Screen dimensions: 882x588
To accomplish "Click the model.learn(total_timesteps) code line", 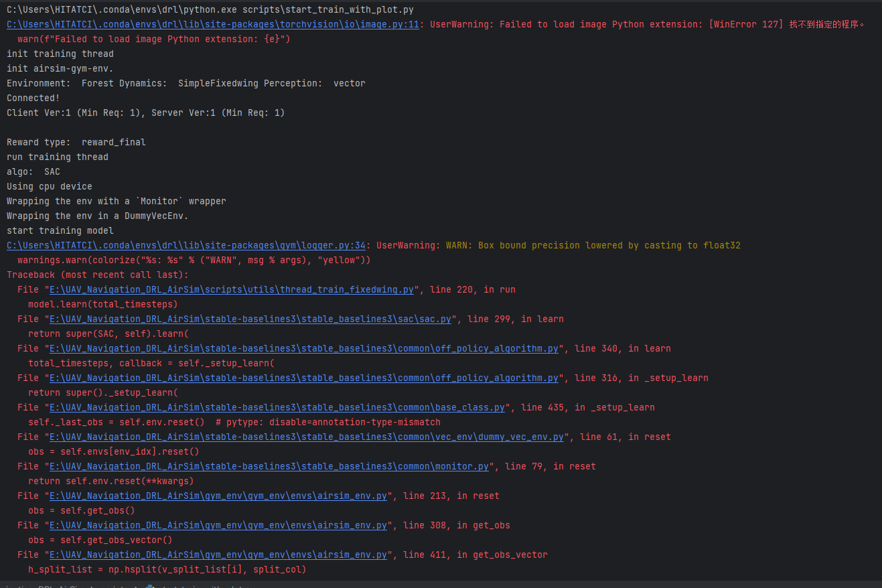I will pos(104,304).
